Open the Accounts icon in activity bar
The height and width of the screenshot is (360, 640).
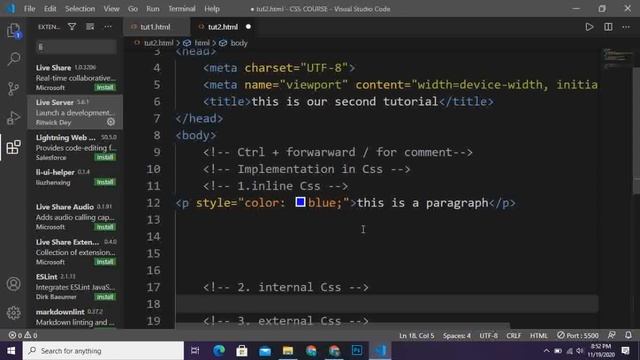pos(13,284)
